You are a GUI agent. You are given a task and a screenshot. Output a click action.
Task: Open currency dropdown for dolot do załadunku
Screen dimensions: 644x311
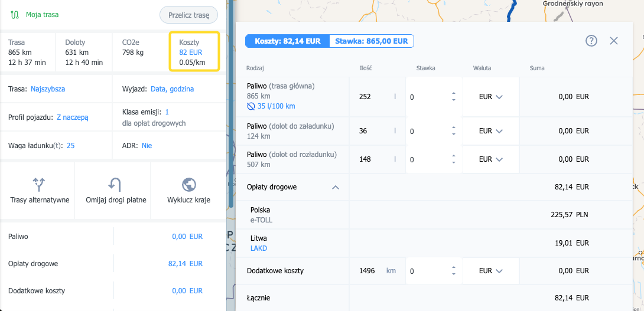pyautogui.click(x=490, y=130)
